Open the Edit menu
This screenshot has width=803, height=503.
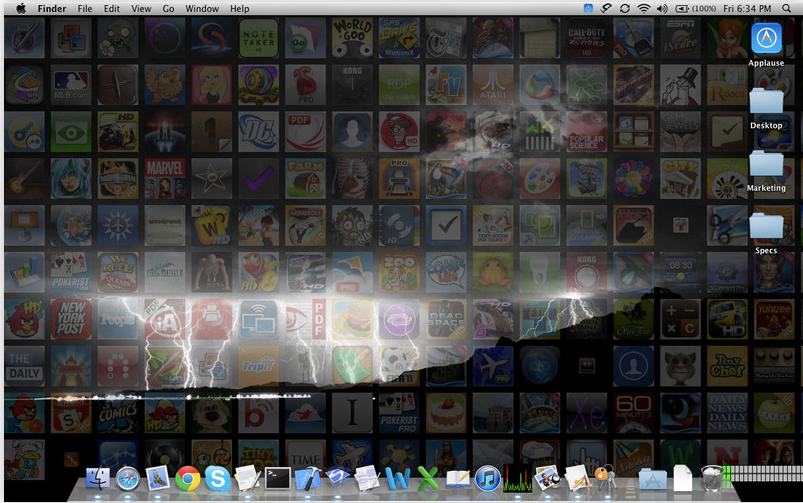[x=112, y=9]
